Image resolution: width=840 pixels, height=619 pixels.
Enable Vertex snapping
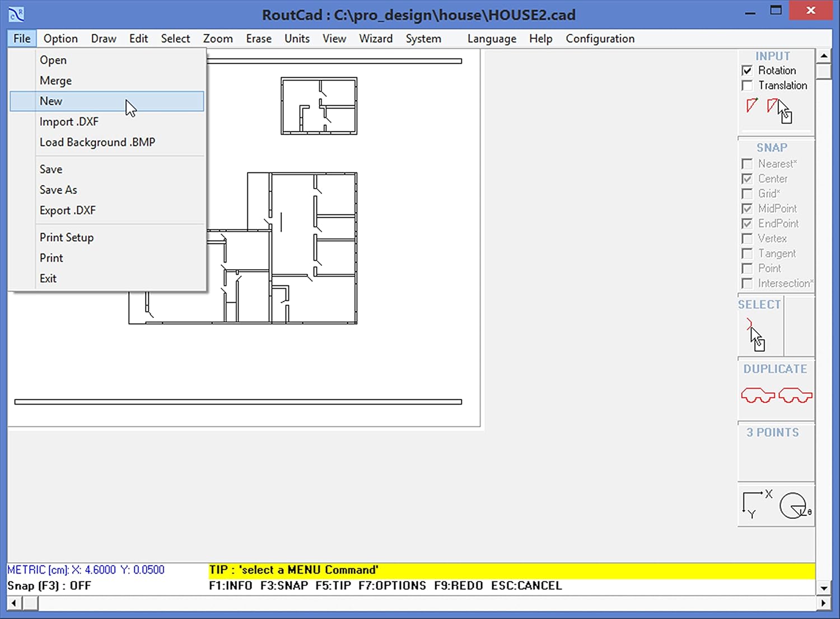coord(748,238)
